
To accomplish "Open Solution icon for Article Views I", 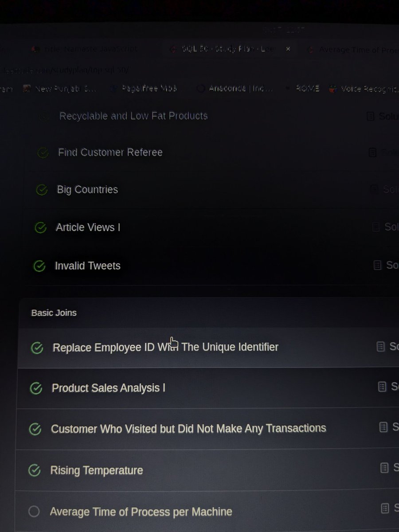I will pyautogui.click(x=376, y=227).
